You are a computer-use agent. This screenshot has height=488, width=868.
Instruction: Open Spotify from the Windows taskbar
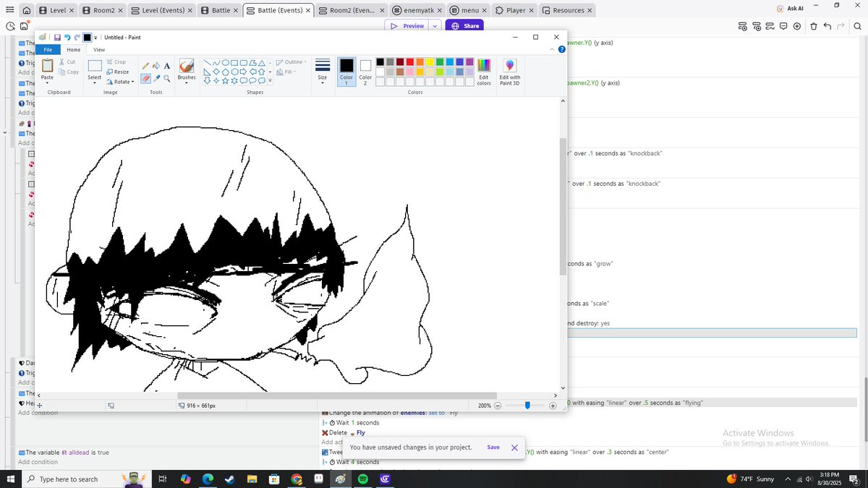click(x=363, y=479)
